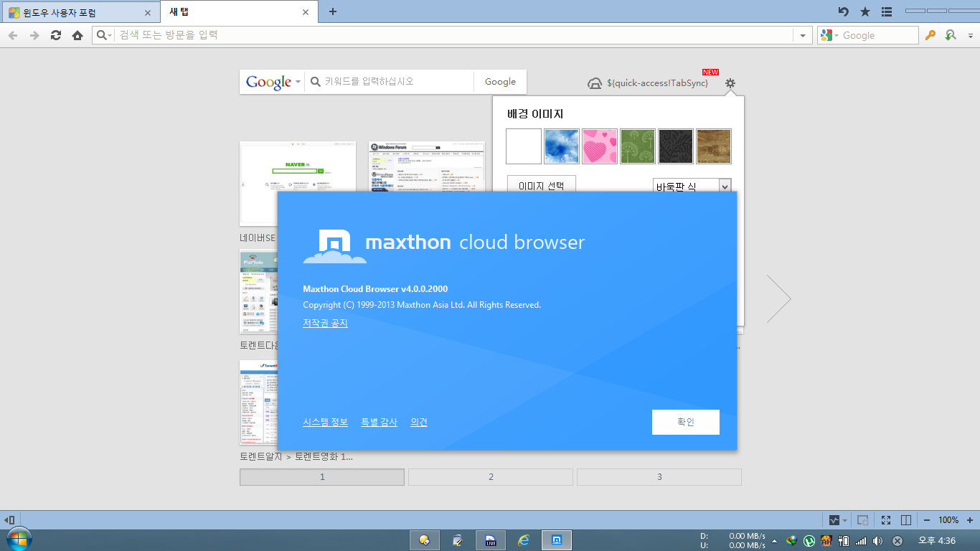Click the undo closed tab icon
Screen dimensions: 980x551
coord(844,11)
